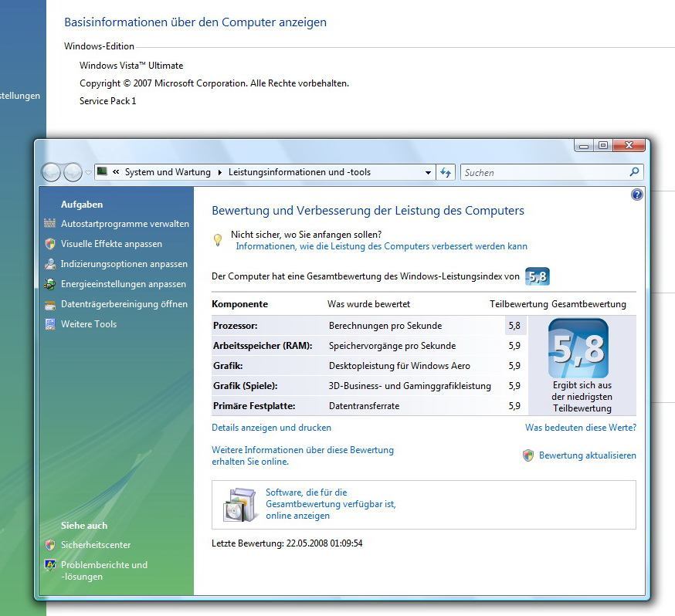Open Energieeinstellungen anpassen task

pos(123,284)
